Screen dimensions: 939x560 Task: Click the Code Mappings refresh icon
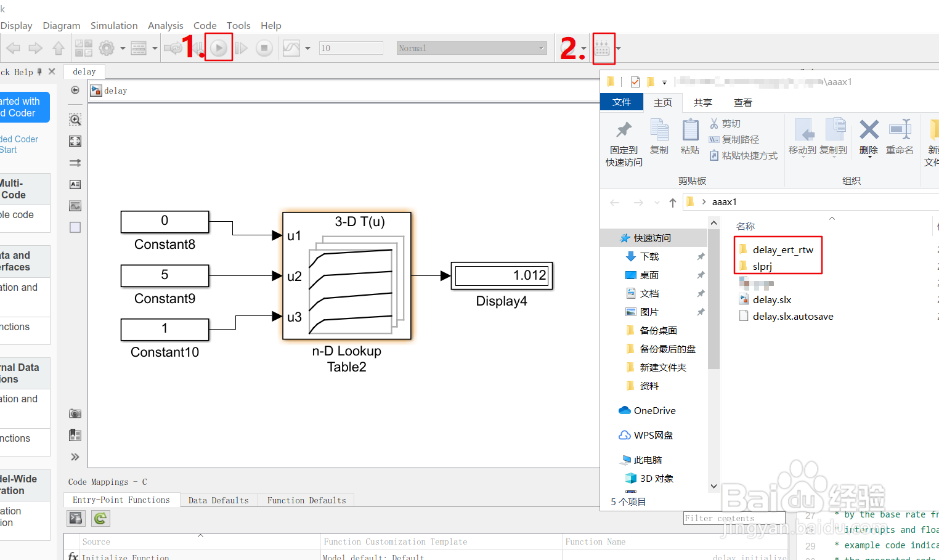(x=100, y=518)
